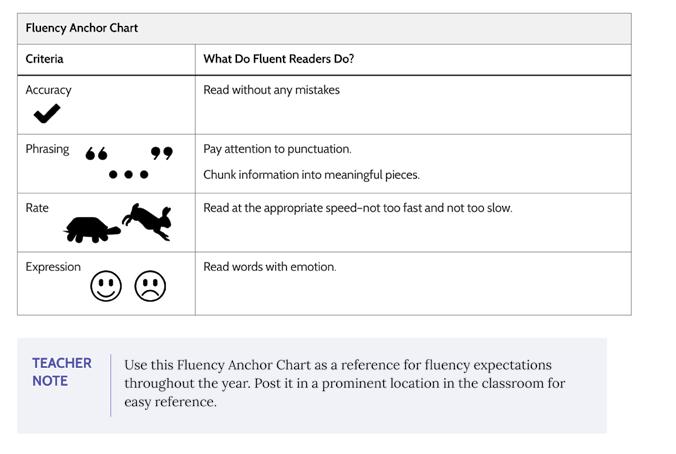Select the "Criteria" column header
Screen dimensions: 676x454
44,59
